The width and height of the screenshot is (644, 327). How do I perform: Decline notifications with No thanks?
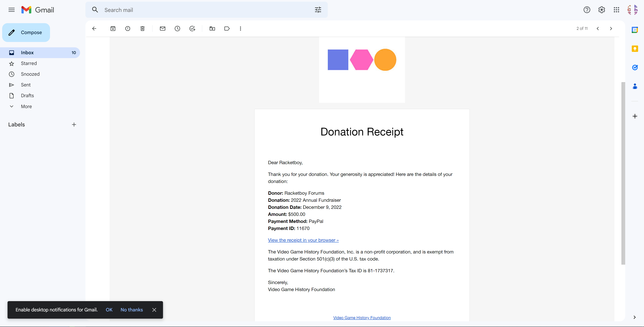coord(132,310)
